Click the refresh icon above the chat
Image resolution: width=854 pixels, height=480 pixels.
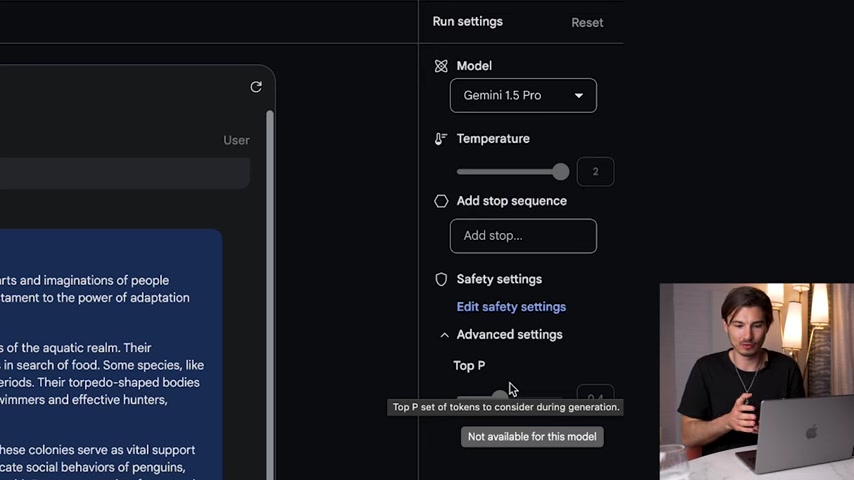point(256,87)
